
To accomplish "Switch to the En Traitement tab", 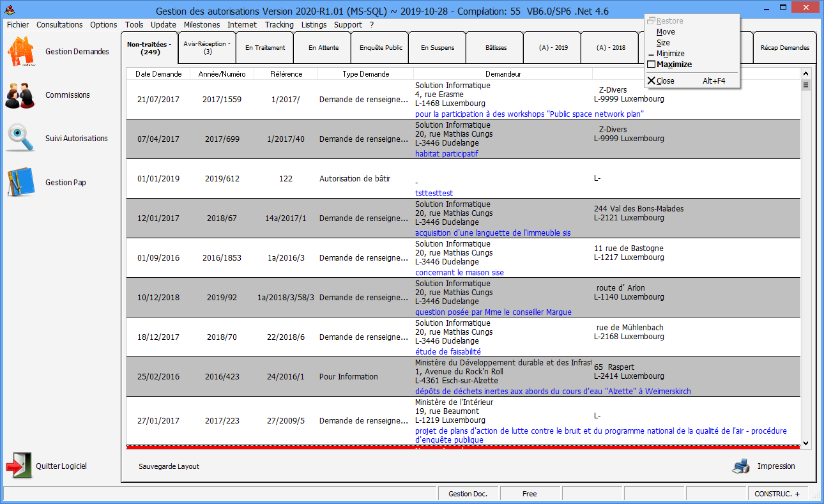I will tap(264, 48).
